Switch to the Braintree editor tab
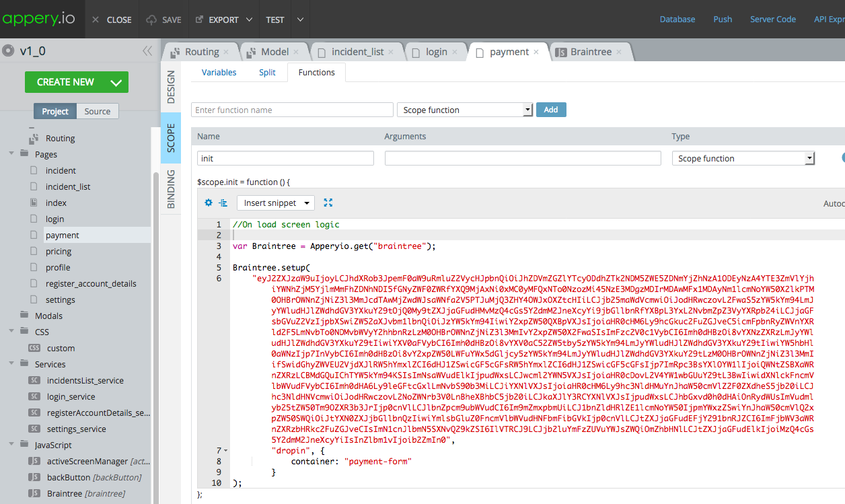This screenshot has height=504, width=845. (x=591, y=52)
